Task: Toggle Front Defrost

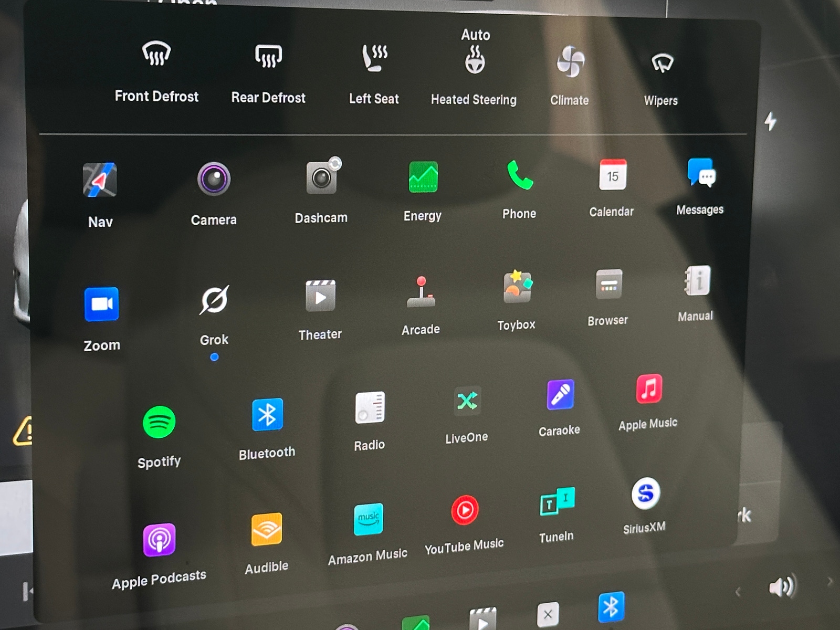Action: tap(156, 54)
